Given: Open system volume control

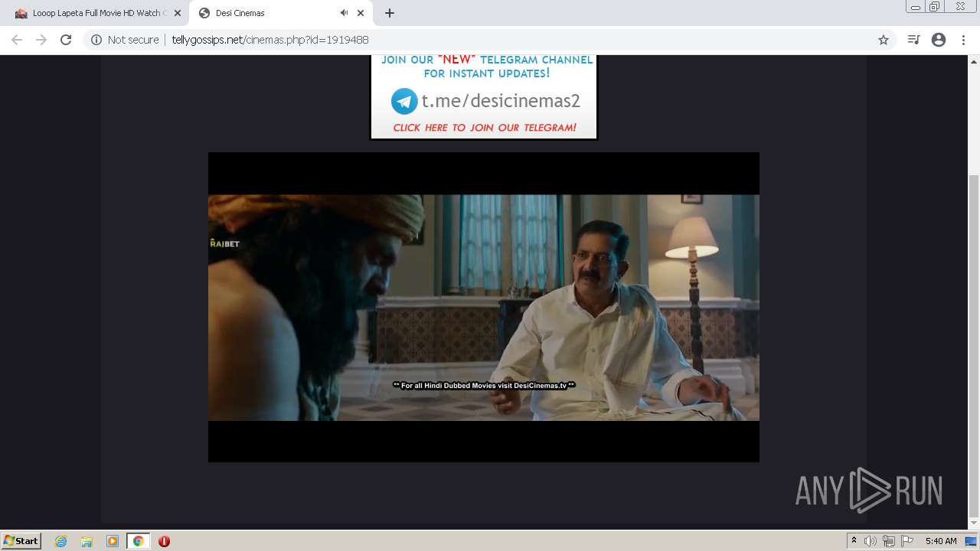Looking at the screenshot, I should tap(871, 541).
